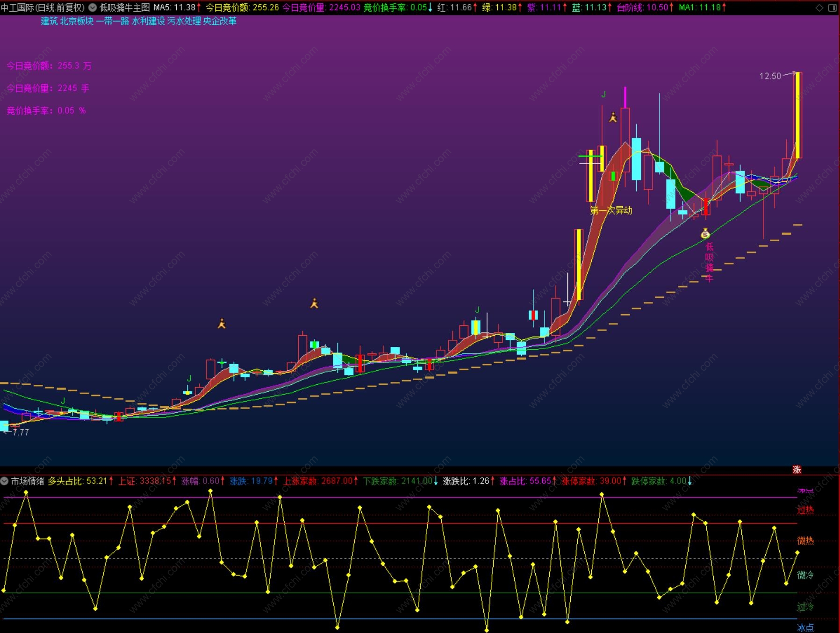Click the 今日竞价量: 2245.03 header value

click(x=321, y=7)
